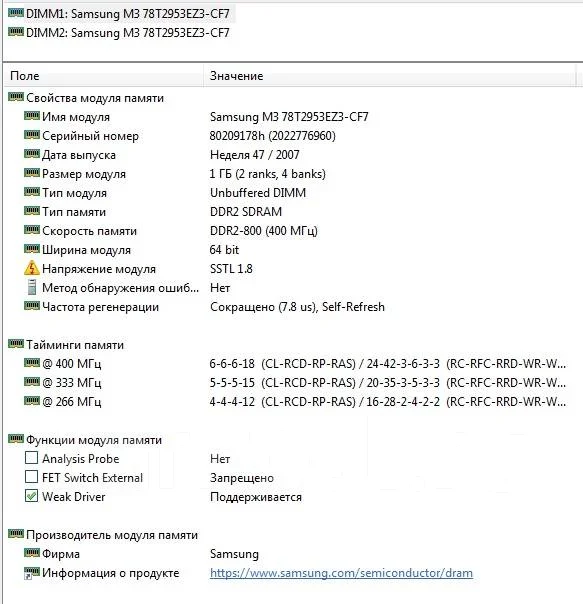Click the icon beside Частота регенерации
The height and width of the screenshot is (604, 583).
coord(32,306)
